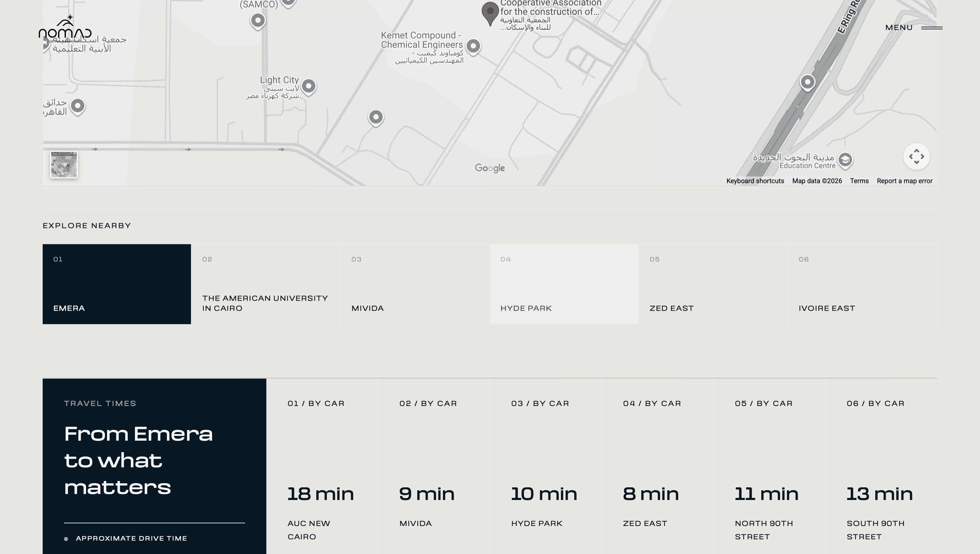Click the EXPLORE NEARBY heading
Viewport: 980px width, 554px height.
point(87,226)
